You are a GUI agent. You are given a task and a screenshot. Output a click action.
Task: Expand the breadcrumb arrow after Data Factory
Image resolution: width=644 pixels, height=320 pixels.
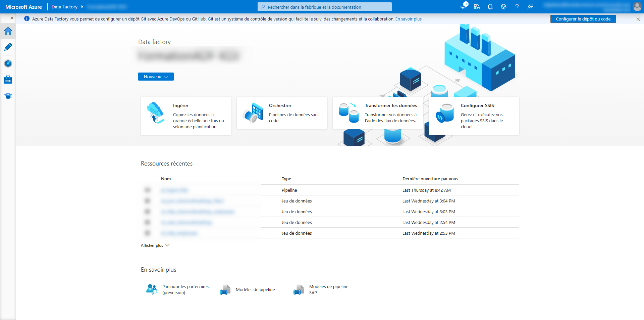(x=82, y=7)
